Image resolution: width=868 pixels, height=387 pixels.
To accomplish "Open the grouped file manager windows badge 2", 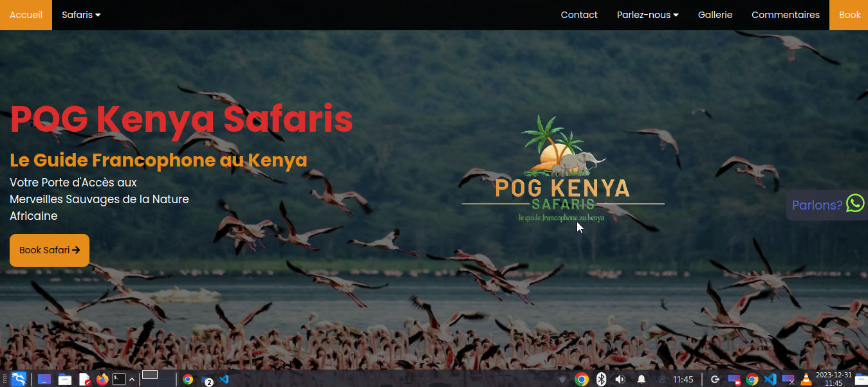I will (207, 380).
